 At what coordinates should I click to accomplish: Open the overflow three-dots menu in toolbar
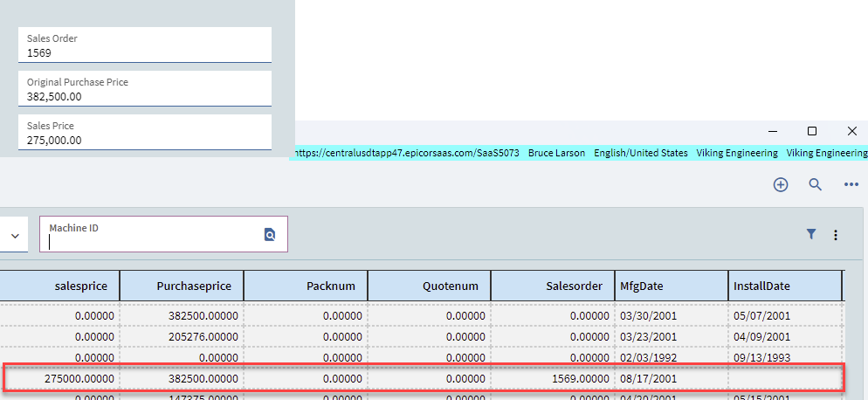[851, 184]
